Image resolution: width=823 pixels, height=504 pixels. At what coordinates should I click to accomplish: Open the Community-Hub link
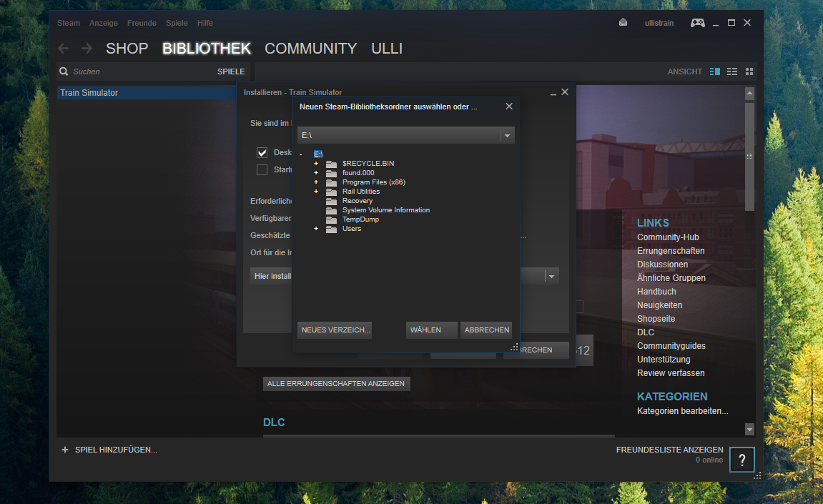pyautogui.click(x=668, y=237)
